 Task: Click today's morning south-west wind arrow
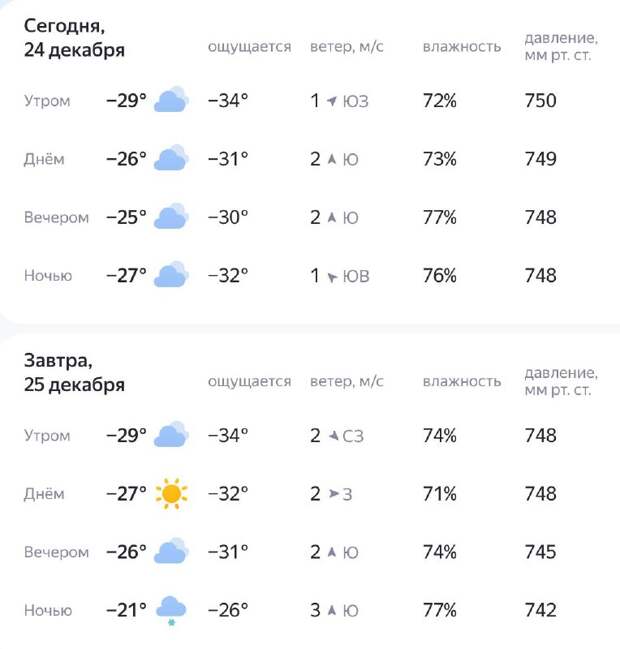pos(332,101)
